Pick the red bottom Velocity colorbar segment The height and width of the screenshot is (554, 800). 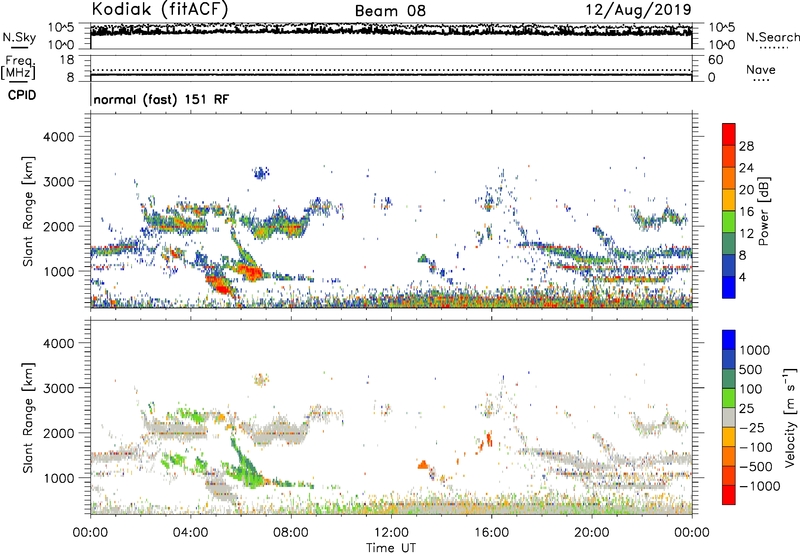tap(729, 495)
